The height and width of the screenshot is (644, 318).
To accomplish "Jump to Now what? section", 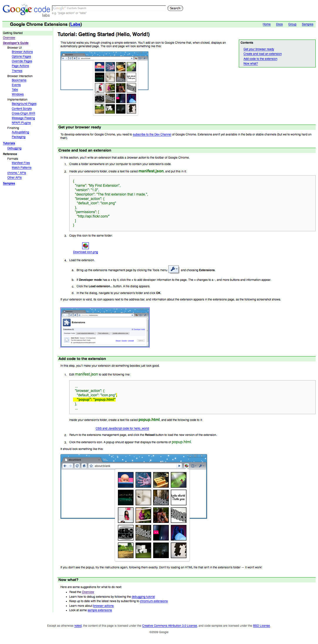I will 251,64.
